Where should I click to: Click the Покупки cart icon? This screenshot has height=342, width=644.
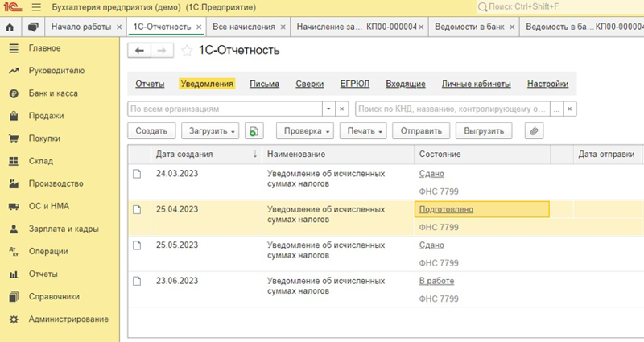(14, 138)
